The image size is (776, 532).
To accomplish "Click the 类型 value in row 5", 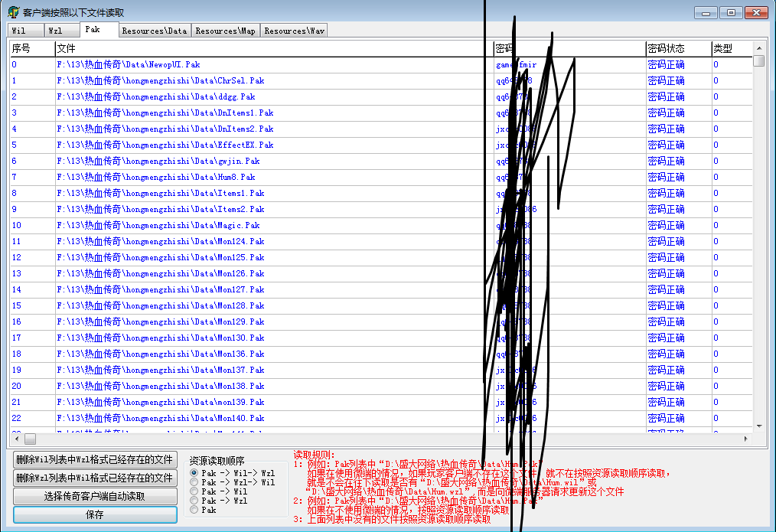I will 716,145.
